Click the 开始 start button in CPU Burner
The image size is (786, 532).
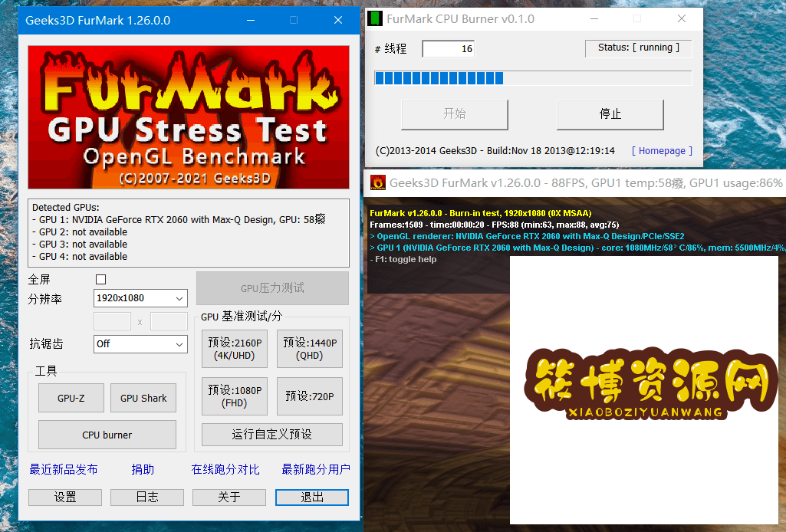tap(455, 114)
